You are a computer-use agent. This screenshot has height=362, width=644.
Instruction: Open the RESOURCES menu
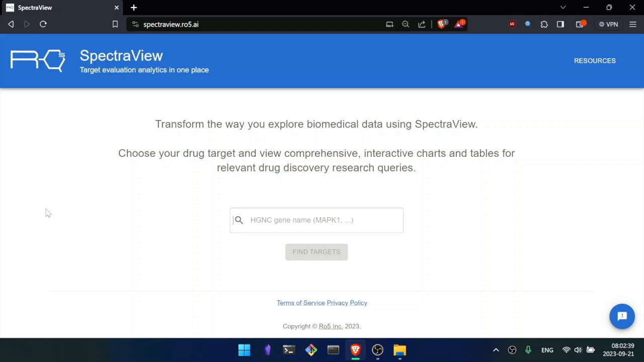pyautogui.click(x=595, y=61)
